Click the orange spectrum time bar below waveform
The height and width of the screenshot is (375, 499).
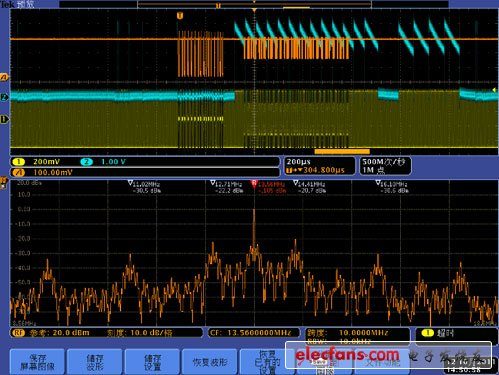[x=342, y=152]
